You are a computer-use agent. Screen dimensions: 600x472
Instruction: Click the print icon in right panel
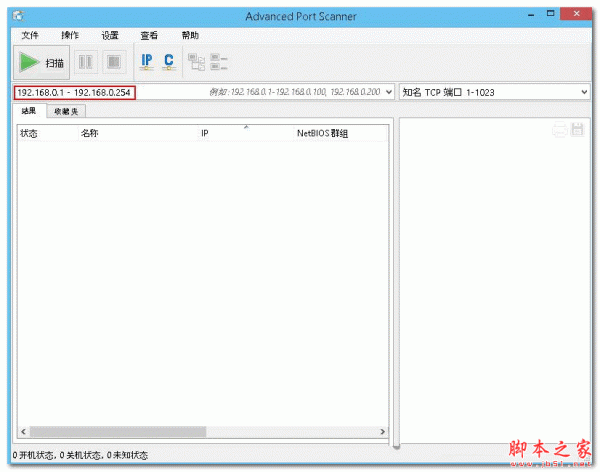pyautogui.click(x=559, y=129)
